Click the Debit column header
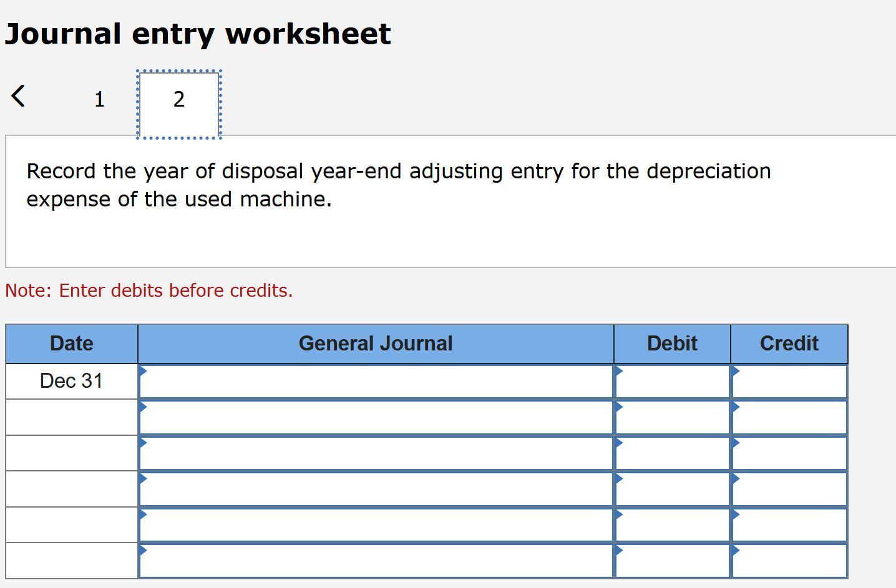 coord(672,344)
